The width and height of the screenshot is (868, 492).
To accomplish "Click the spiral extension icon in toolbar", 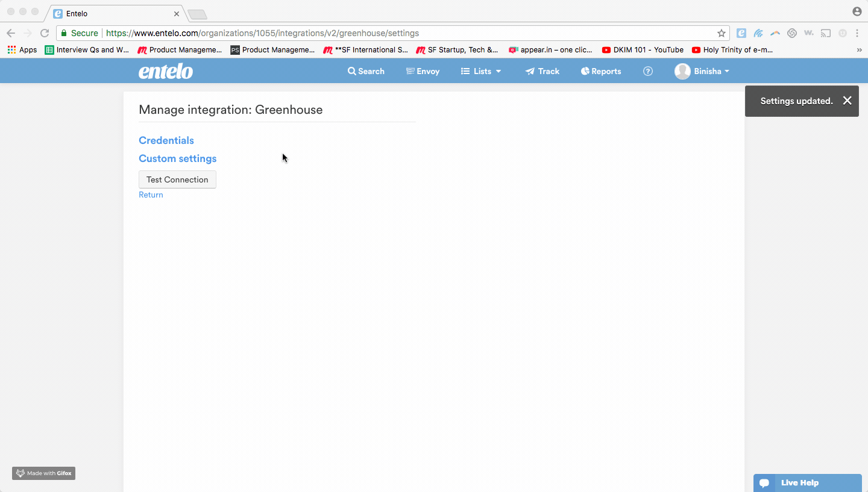I will (792, 33).
